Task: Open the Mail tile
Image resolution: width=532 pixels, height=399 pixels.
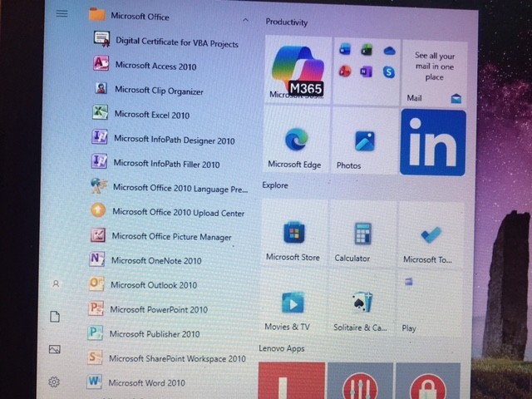Action: 434,73
